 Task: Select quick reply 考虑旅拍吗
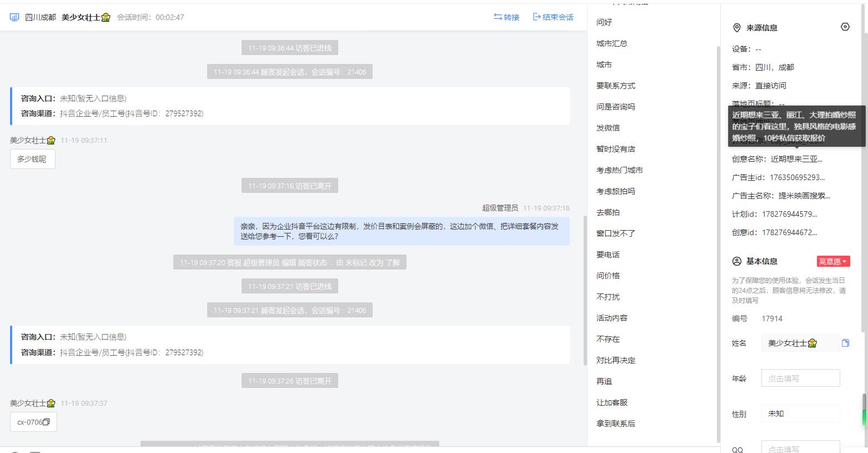click(616, 191)
